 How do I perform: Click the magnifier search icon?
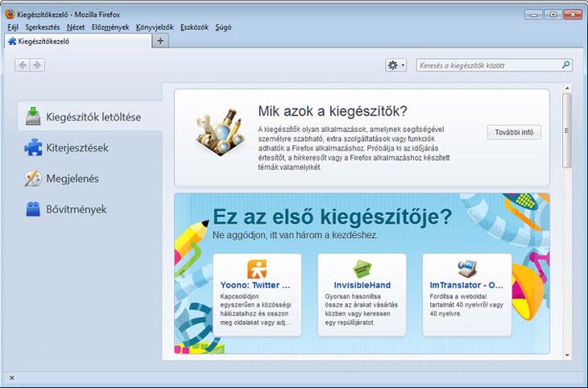(x=566, y=65)
